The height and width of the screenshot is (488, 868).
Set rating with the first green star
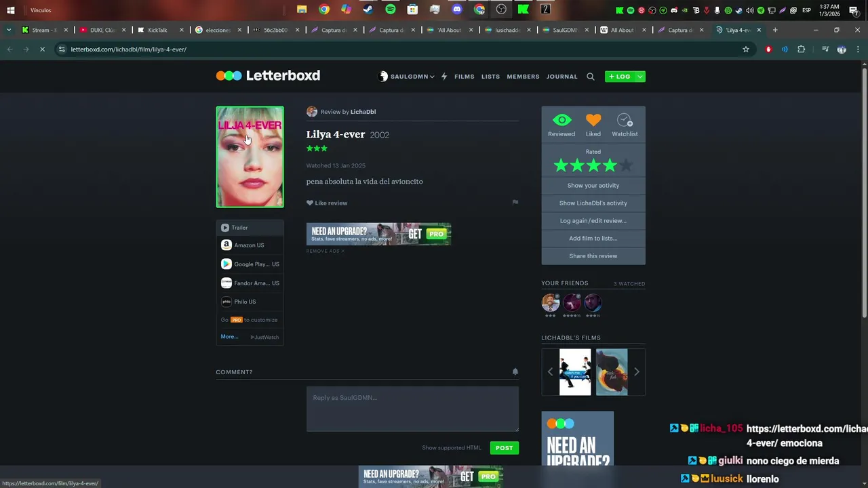(x=561, y=165)
